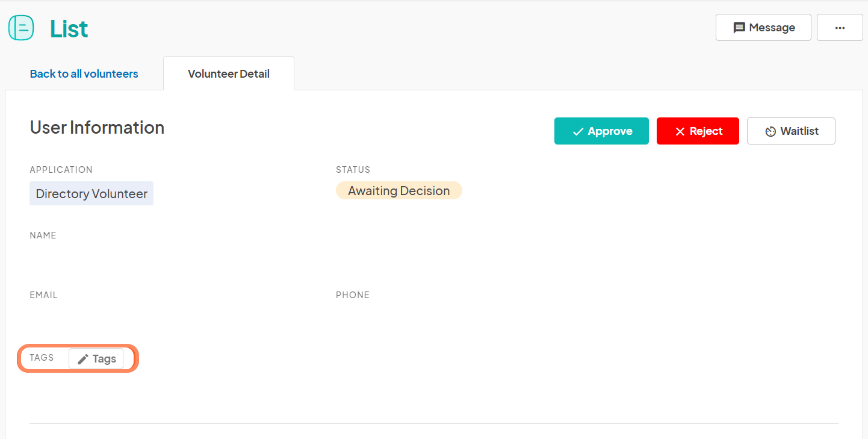This screenshot has height=439, width=868.
Task: Click the EMAIL field label
Action: pyautogui.click(x=43, y=295)
